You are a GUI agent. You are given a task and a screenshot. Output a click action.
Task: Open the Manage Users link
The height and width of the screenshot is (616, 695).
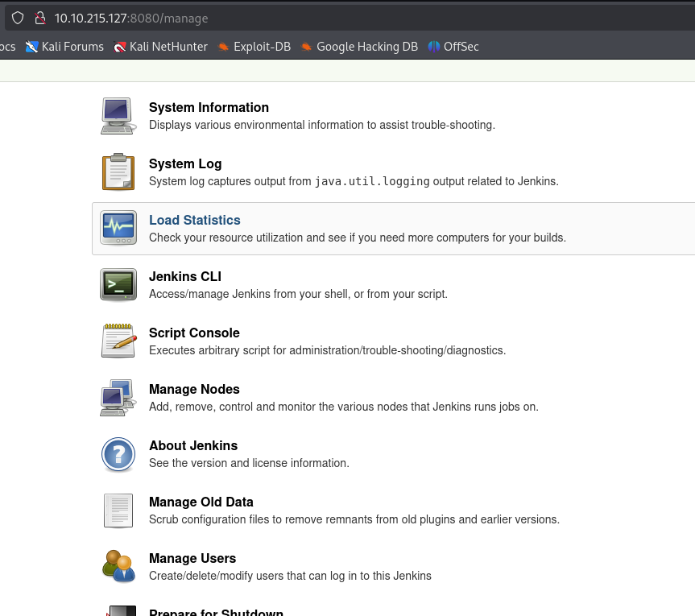click(x=192, y=558)
